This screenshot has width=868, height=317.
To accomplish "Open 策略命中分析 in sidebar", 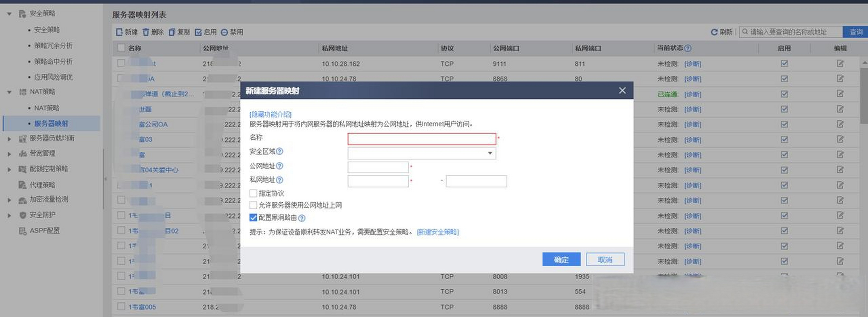I will point(53,61).
